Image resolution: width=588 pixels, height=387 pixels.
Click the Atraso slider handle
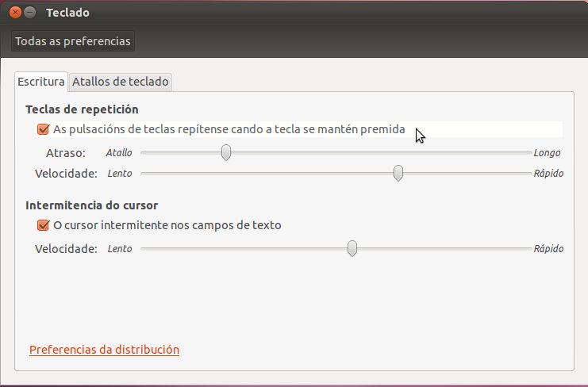tap(225, 153)
